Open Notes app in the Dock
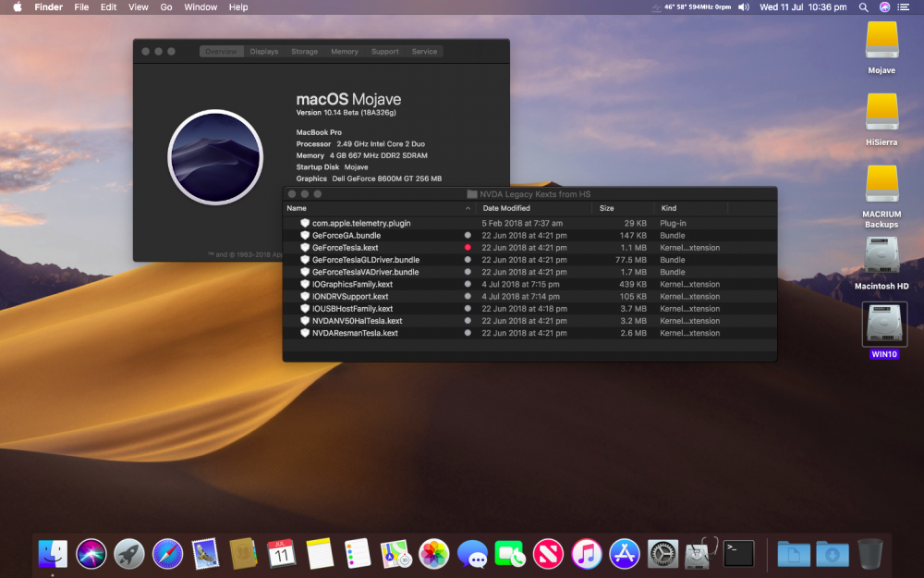Viewport: 924px width, 578px height. coord(320,554)
